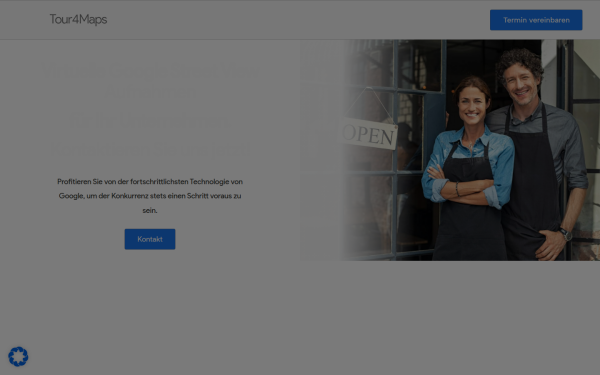This screenshot has height=375, width=600.
Task: Click the shop owners OPEN photo
Action: [x=450, y=150]
